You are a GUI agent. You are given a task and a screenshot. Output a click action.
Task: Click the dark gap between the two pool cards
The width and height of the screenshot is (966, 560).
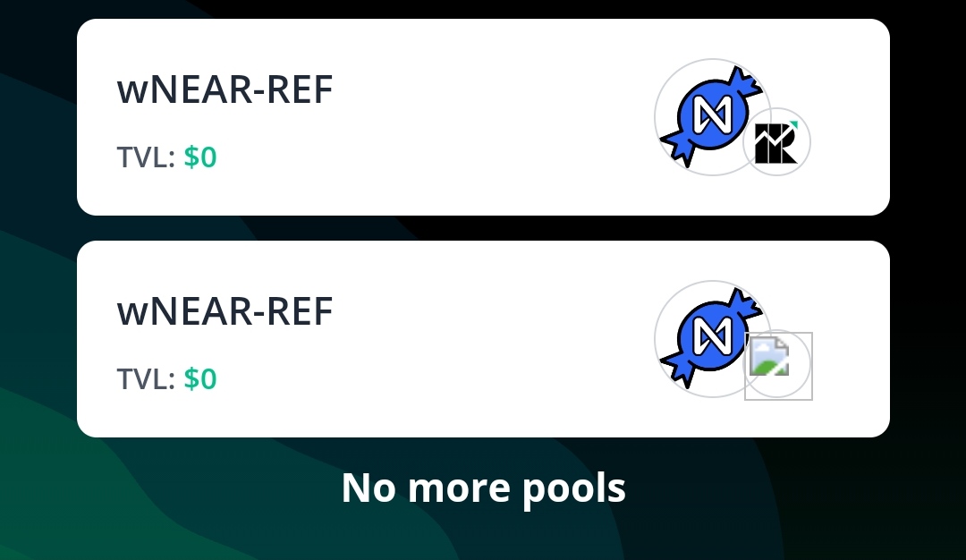coord(484,228)
